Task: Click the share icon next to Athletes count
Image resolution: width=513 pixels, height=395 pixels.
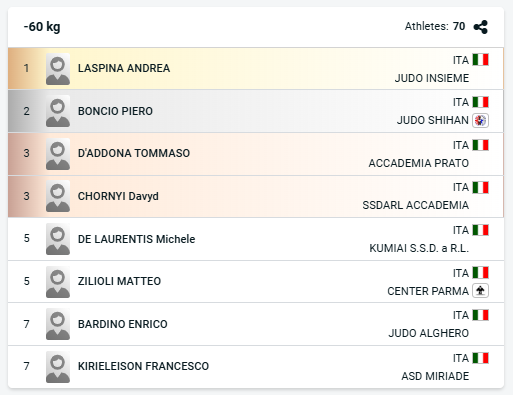Action: (x=481, y=27)
